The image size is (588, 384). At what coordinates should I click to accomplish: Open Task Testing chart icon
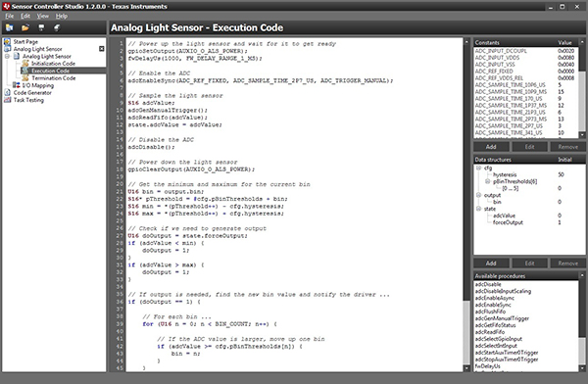point(7,100)
